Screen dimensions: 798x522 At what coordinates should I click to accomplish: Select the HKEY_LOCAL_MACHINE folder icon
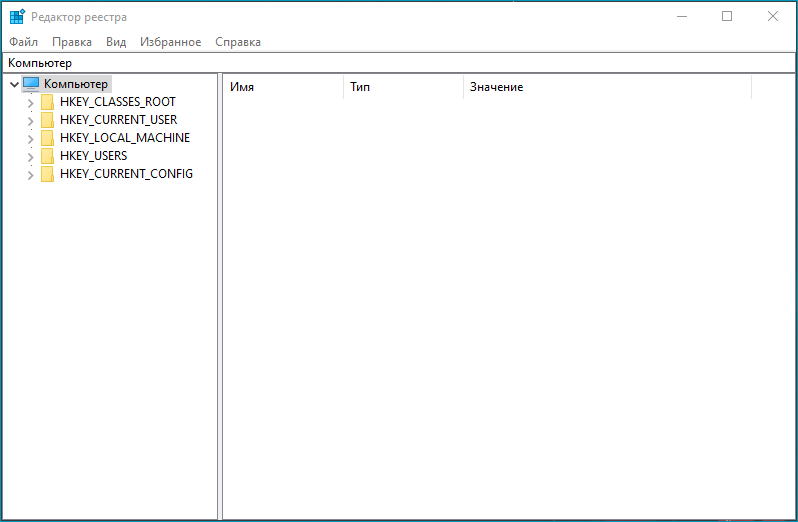(x=48, y=138)
